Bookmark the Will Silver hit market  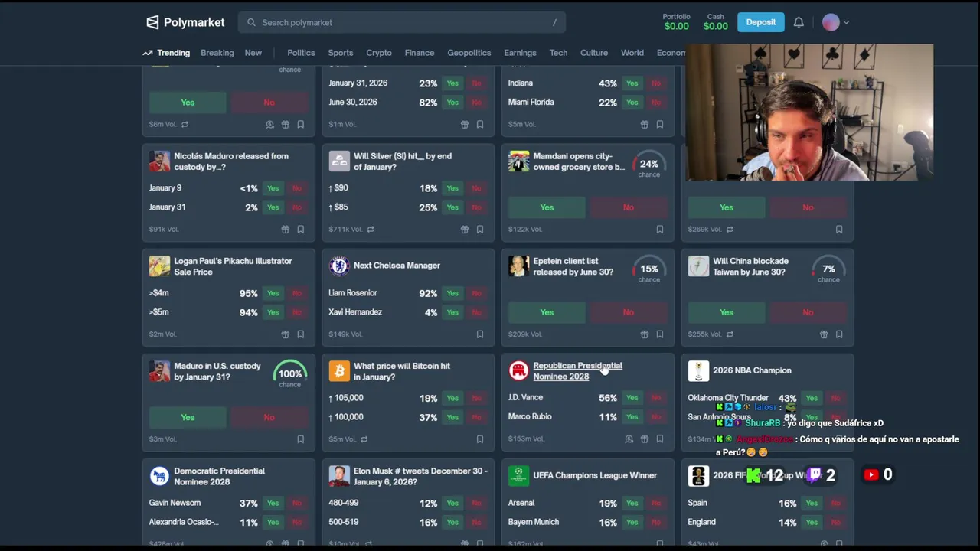coord(480,230)
